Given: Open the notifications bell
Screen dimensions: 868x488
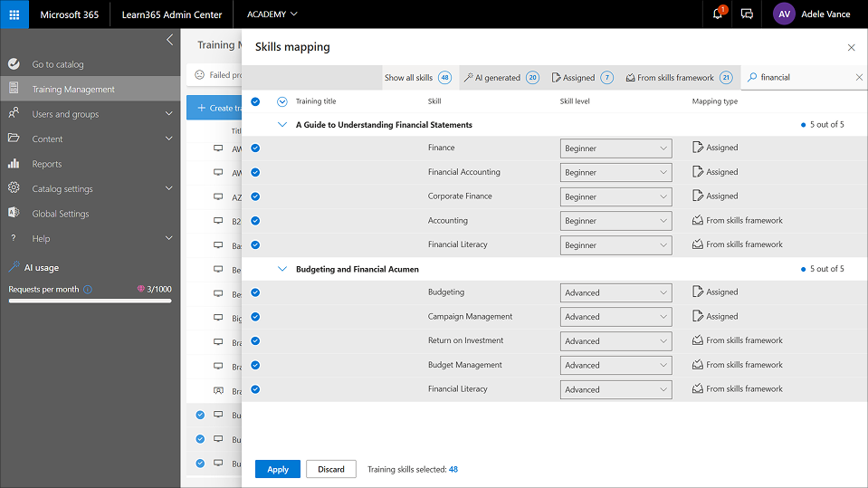Looking at the screenshot, I should 718,14.
